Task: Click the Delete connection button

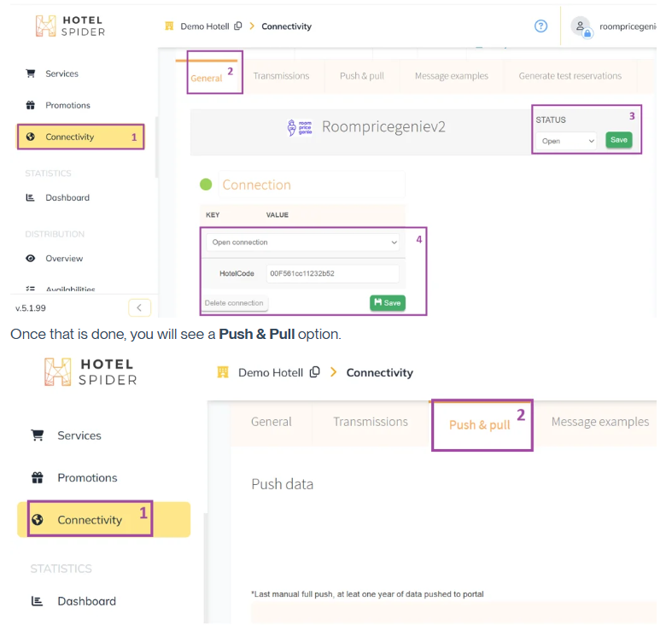Action: (235, 303)
